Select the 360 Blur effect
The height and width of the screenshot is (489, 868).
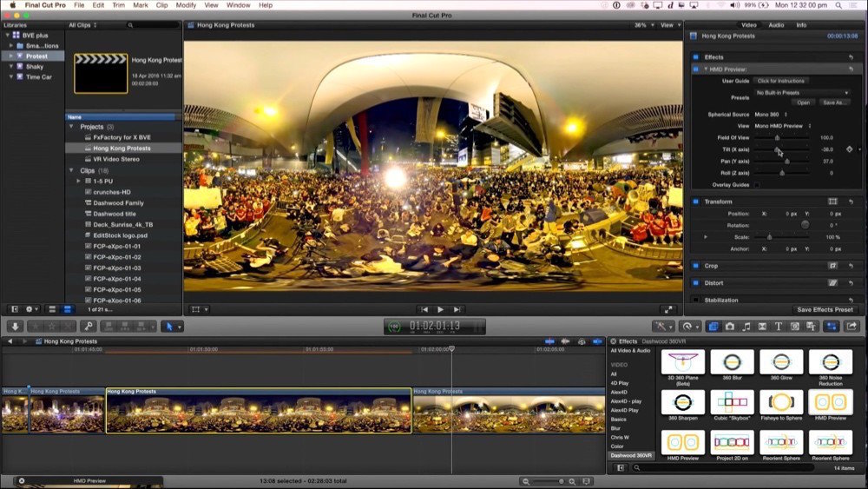point(732,365)
